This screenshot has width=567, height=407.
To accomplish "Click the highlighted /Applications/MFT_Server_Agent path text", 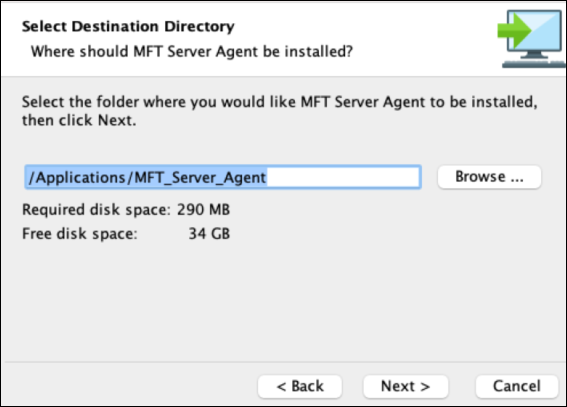I will pos(147,177).
